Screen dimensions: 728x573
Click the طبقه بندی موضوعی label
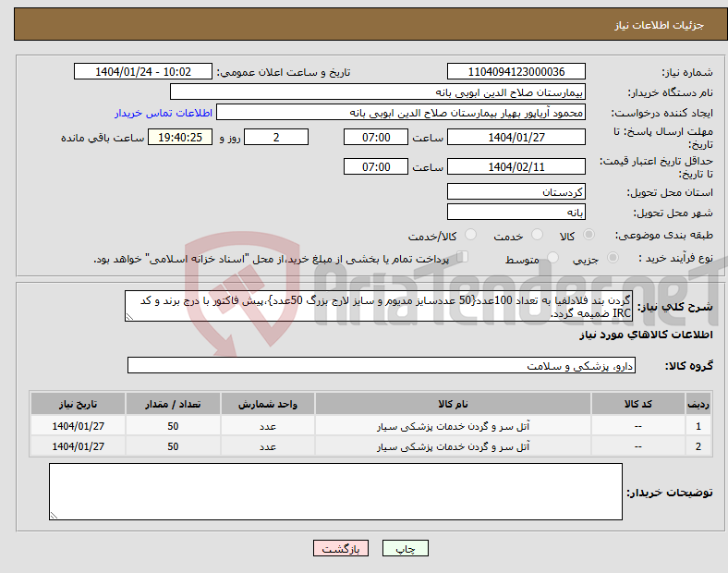[x=664, y=236]
